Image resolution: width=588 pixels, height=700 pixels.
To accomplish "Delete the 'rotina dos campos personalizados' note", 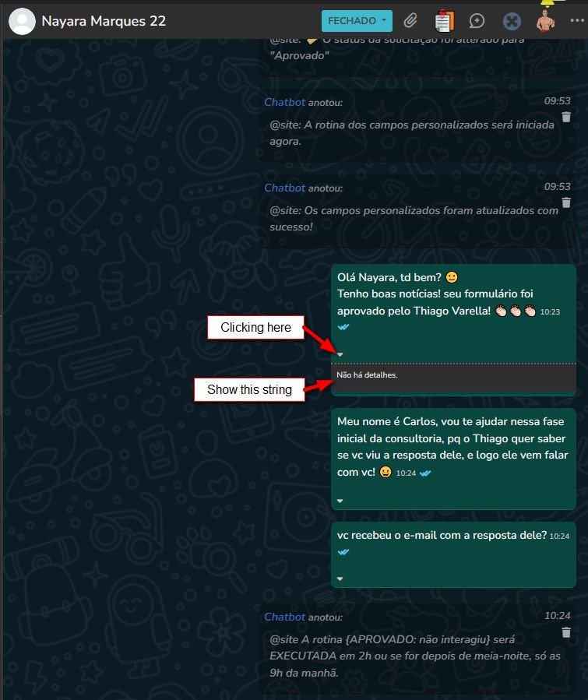I will pos(566,117).
